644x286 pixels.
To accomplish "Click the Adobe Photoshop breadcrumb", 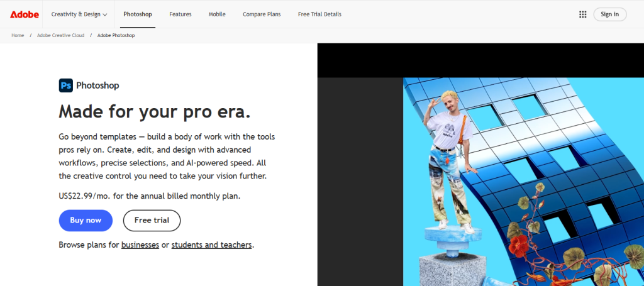I will (x=116, y=35).
